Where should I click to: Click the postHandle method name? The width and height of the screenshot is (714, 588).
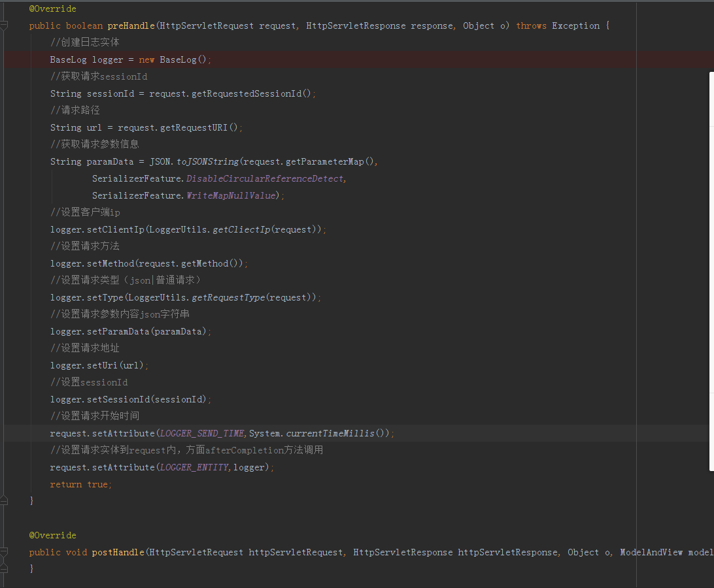click(x=118, y=553)
